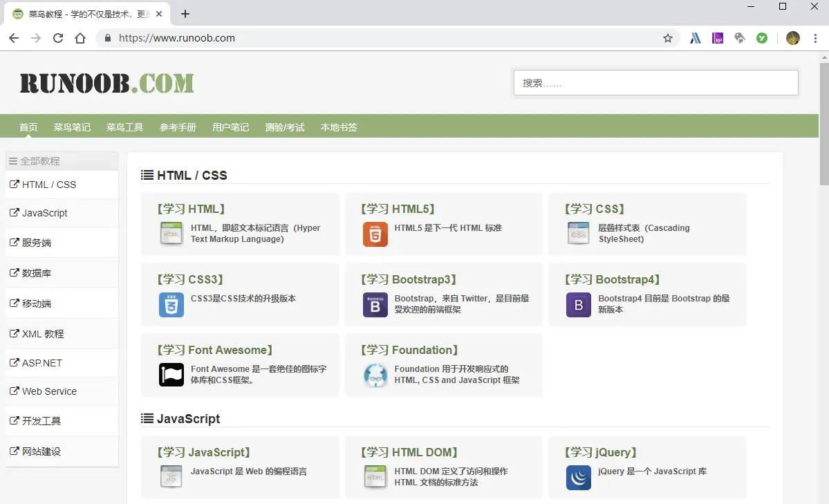Open the 【学习 Bootstrap4】 heading link
829x504 pixels.
click(x=612, y=279)
